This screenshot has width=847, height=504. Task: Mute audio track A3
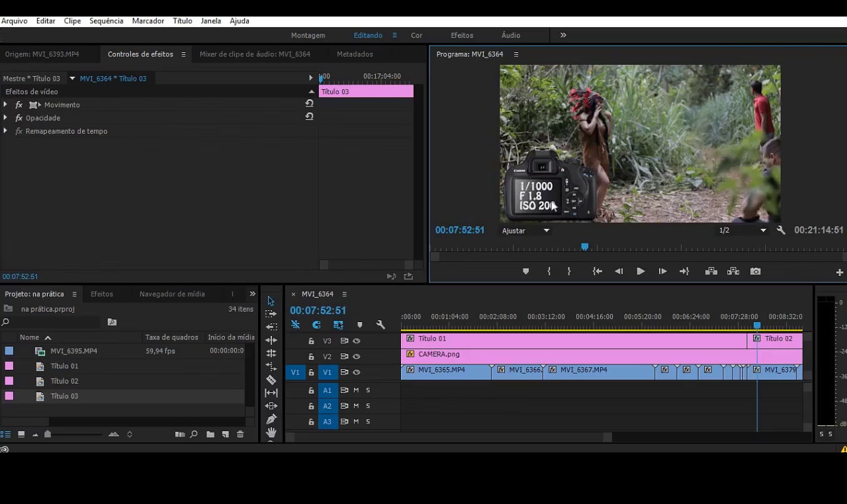[356, 421]
